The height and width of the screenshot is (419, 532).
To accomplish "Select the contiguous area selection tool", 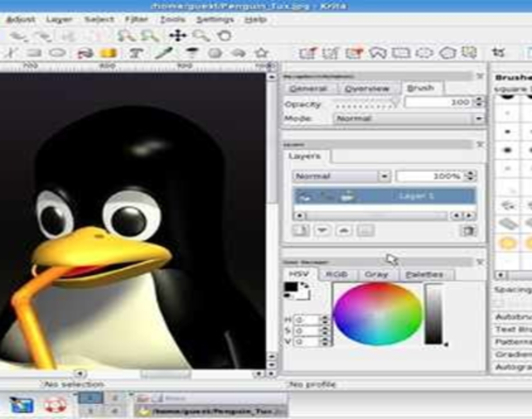I will 470,53.
